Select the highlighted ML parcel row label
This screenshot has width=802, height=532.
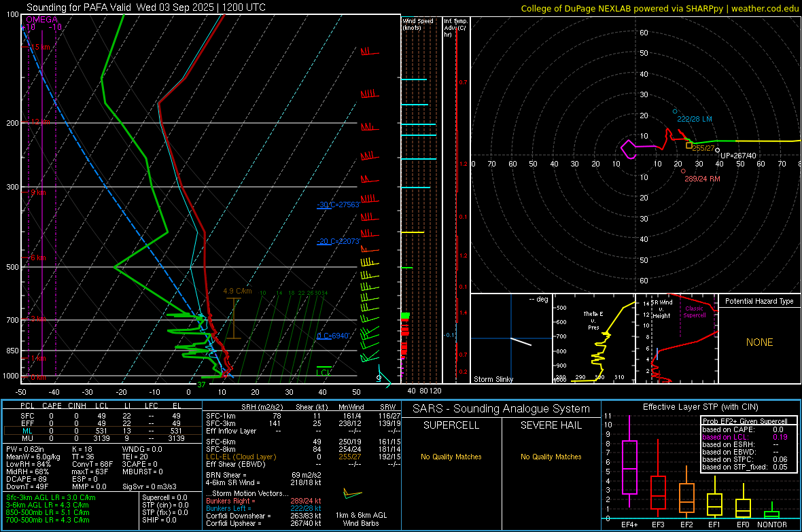pos(27,431)
